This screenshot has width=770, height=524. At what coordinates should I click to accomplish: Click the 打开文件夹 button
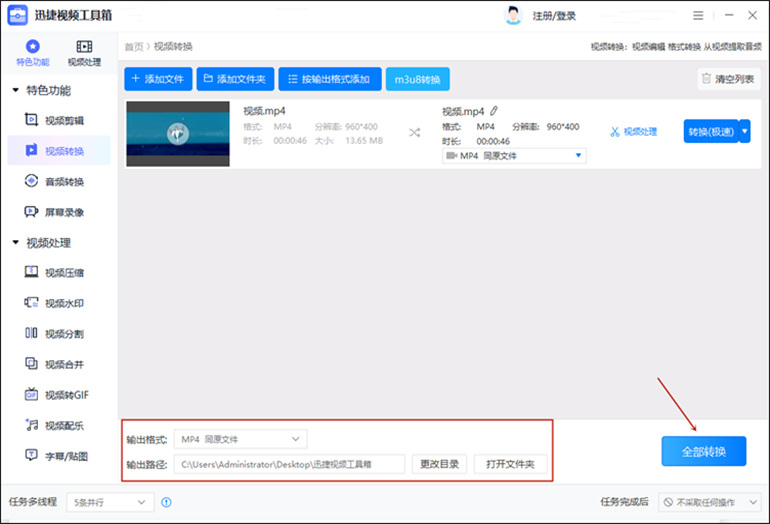(x=510, y=464)
